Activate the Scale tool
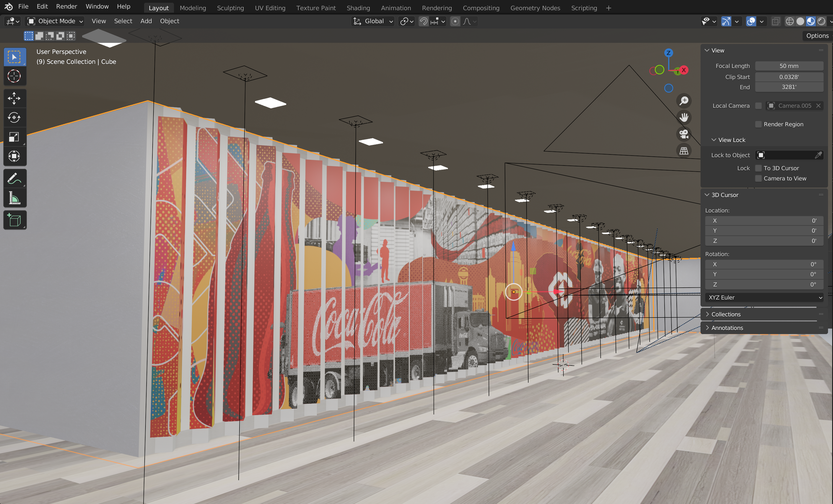Image resolution: width=833 pixels, height=504 pixels. tap(15, 137)
